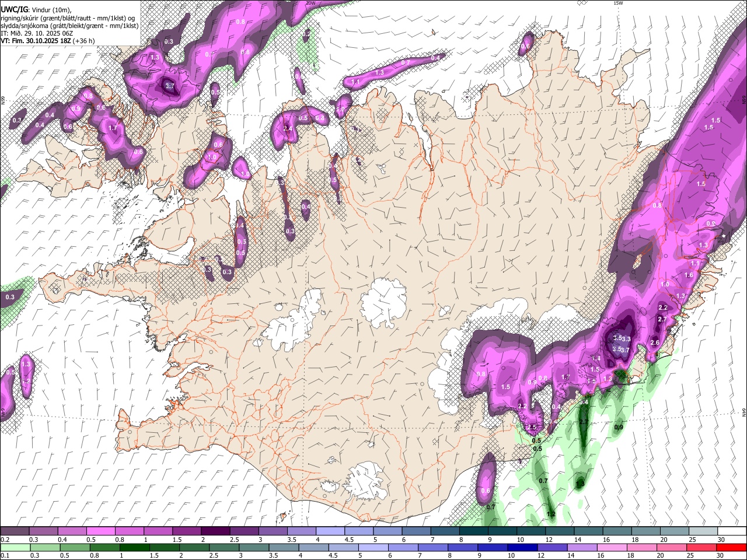
Task: Select the dark teal 8–9 snow swatch
Action: point(473,531)
